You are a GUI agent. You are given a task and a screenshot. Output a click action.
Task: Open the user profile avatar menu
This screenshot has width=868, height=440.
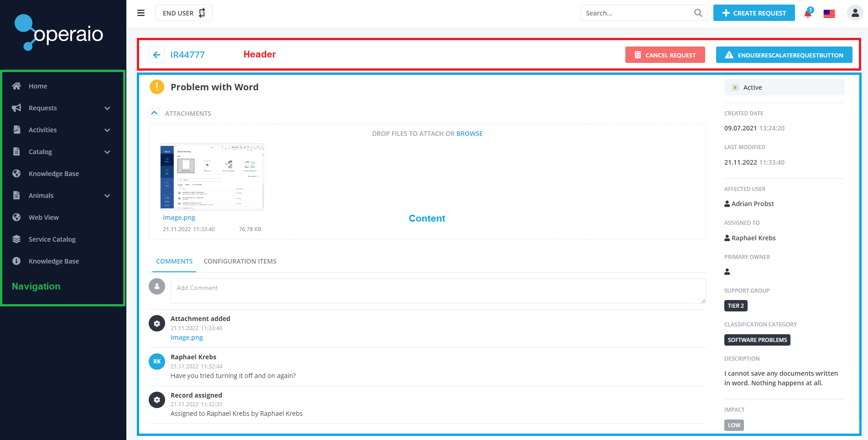pos(854,13)
